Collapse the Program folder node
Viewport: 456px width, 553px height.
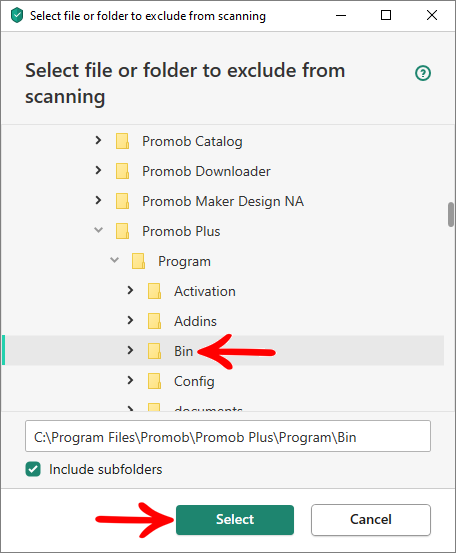[114, 260]
